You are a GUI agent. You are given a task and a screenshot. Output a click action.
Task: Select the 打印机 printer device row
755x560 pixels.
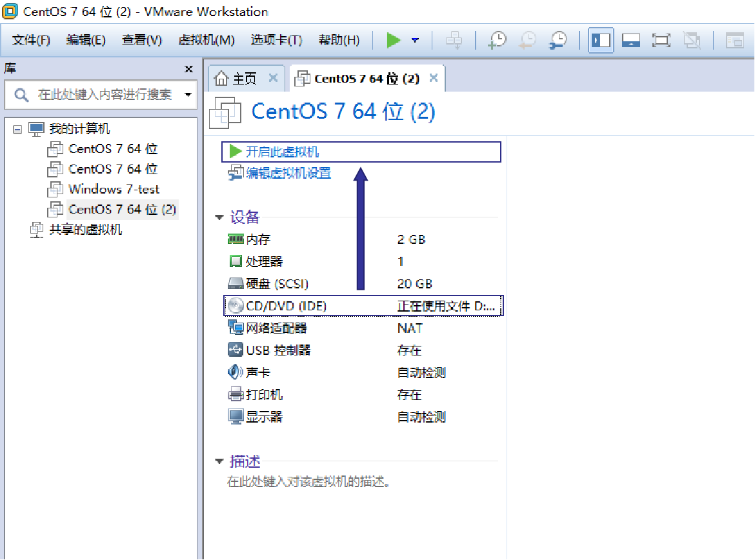(363, 394)
